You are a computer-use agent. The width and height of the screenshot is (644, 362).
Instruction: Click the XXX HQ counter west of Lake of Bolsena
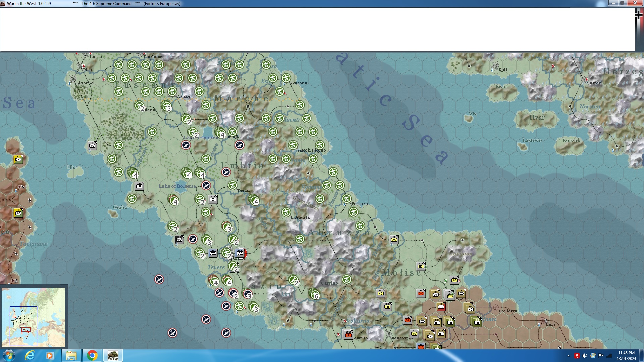click(139, 186)
